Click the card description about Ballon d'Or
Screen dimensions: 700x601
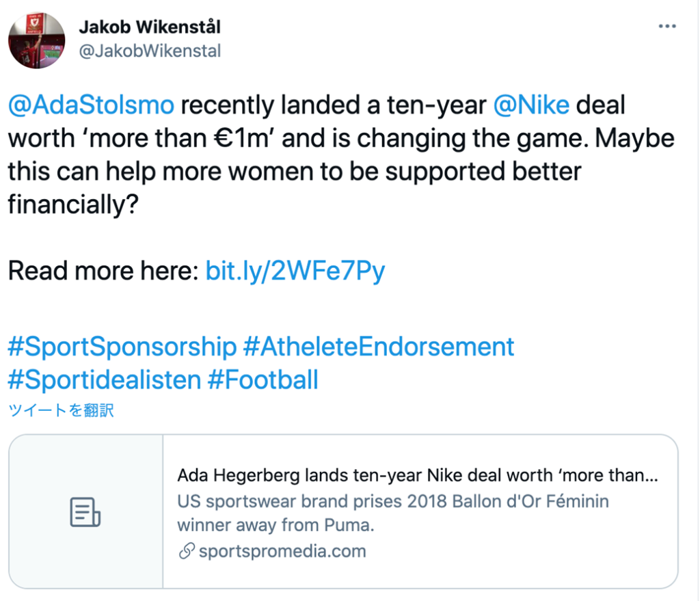(393, 513)
